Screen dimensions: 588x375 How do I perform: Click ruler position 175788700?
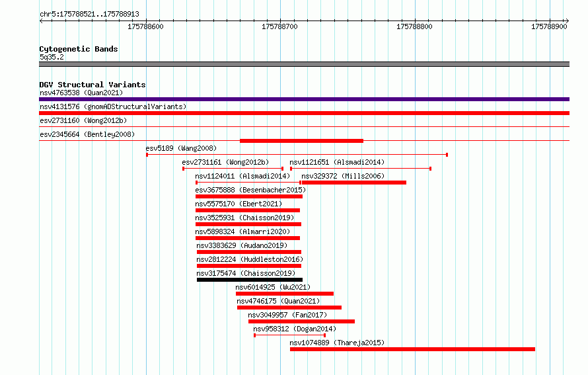279,26
